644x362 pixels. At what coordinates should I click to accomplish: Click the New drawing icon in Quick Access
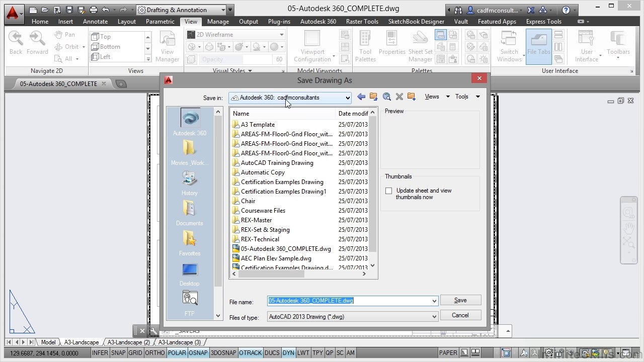click(33, 10)
